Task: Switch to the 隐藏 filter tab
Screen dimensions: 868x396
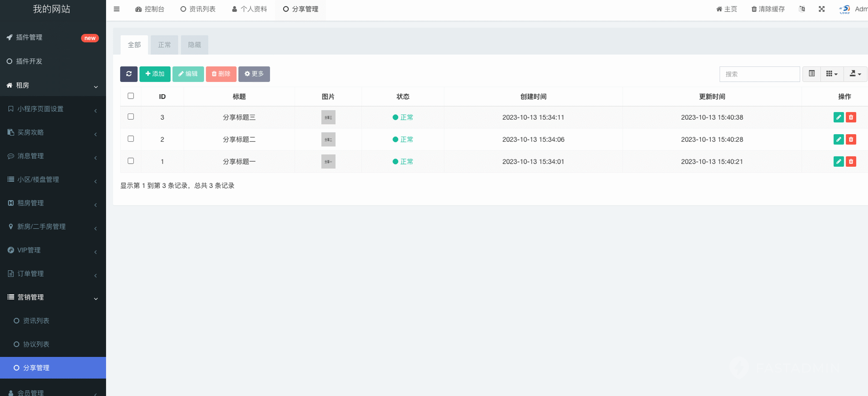Action: pyautogui.click(x=194, y=45)
